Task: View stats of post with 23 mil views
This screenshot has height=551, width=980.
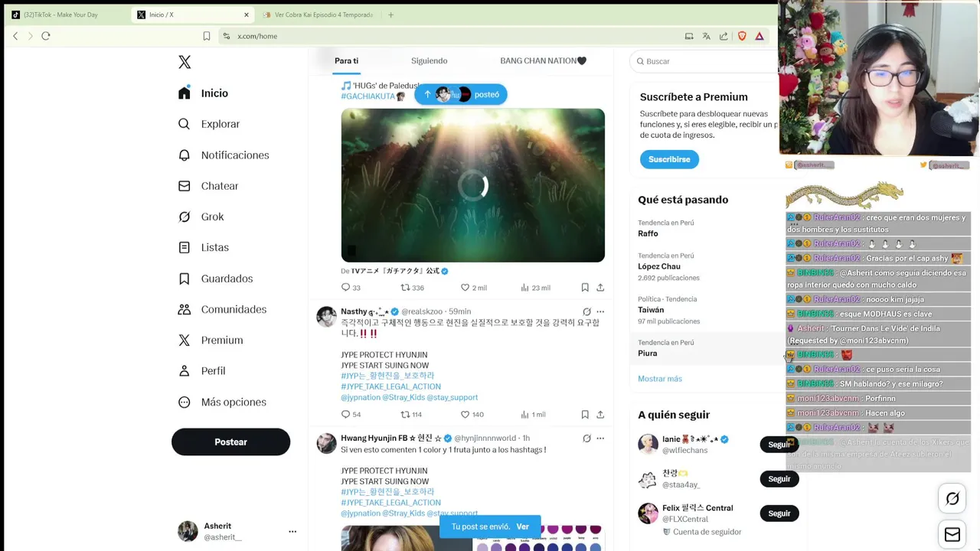Action: pos(535,288)
